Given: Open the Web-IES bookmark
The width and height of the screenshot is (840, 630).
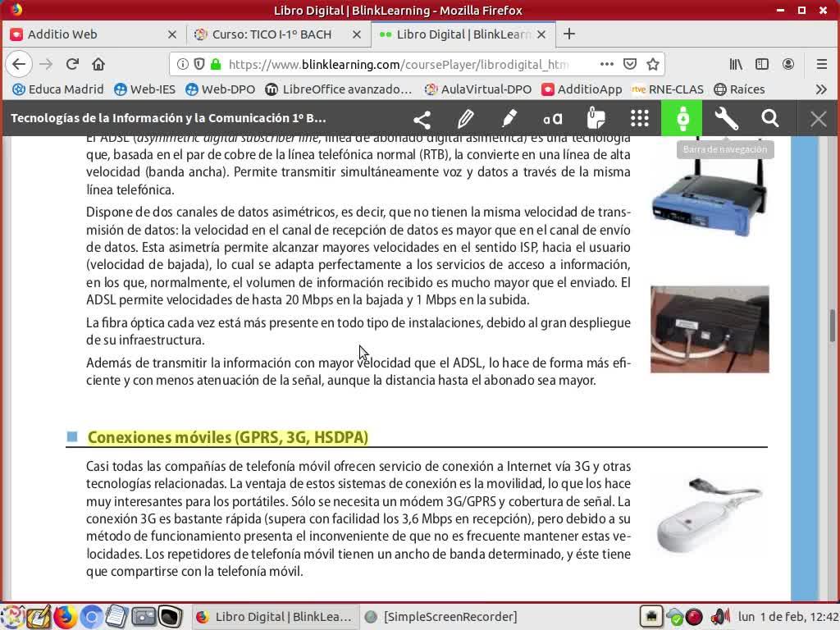Looking at the screenshot, I should point(144,89).
